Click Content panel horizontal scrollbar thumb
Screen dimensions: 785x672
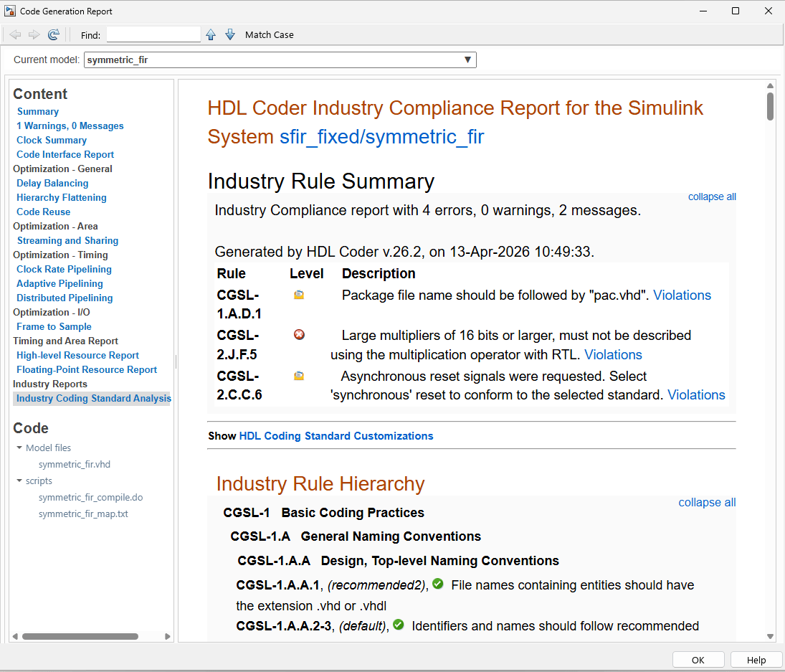80,636
